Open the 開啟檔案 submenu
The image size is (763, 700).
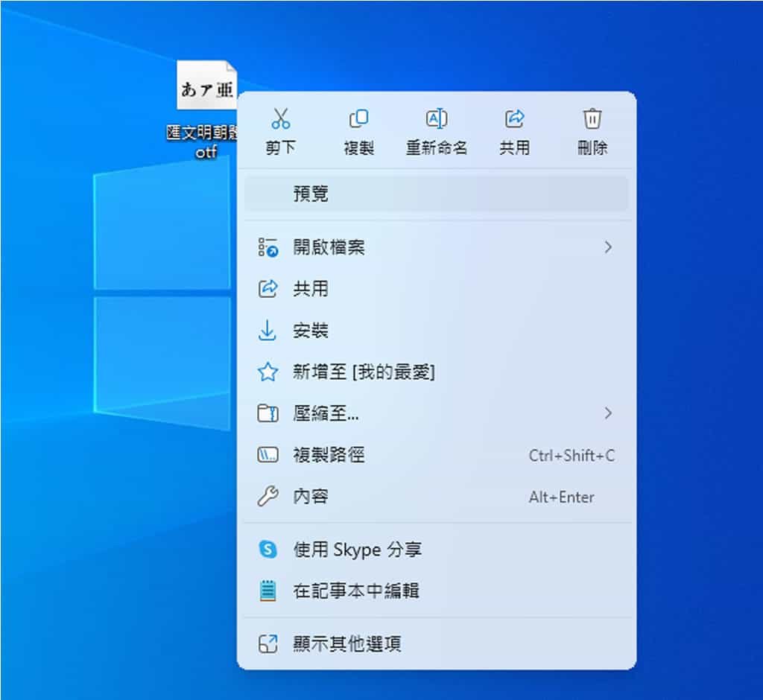coord(437,247)
